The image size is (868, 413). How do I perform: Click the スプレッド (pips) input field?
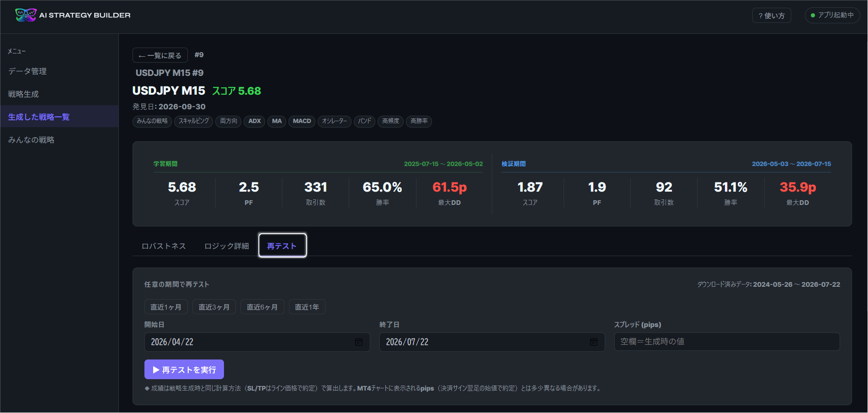point(727,342)
